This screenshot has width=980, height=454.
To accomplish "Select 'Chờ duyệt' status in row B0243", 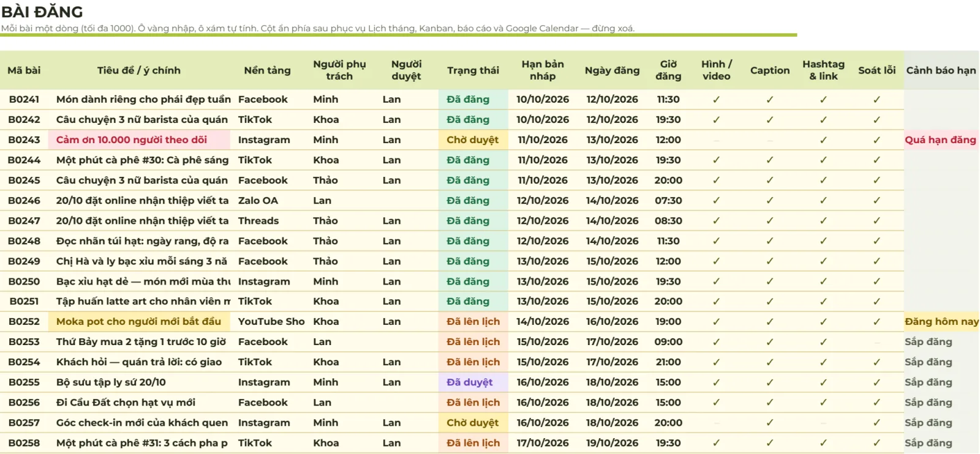I will (x=473, y=140).
